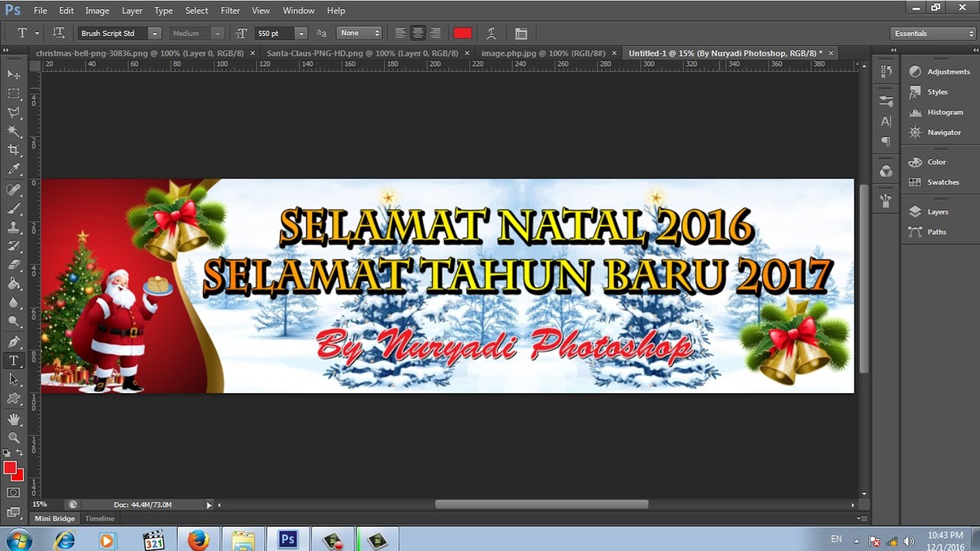Select the Zoom tool
The height and width of the screenshot is (551, 980).
(x=14, y=438)
